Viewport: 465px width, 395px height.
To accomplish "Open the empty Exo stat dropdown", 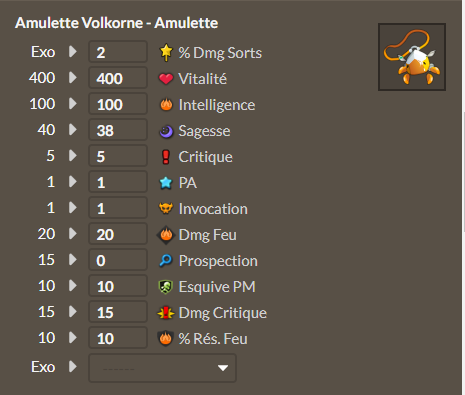I will [162, 368].
